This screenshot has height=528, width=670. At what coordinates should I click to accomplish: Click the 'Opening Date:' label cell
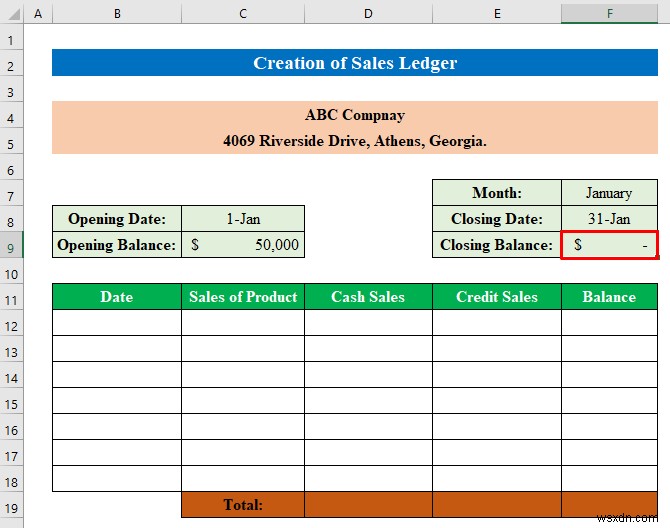point(117,219)
